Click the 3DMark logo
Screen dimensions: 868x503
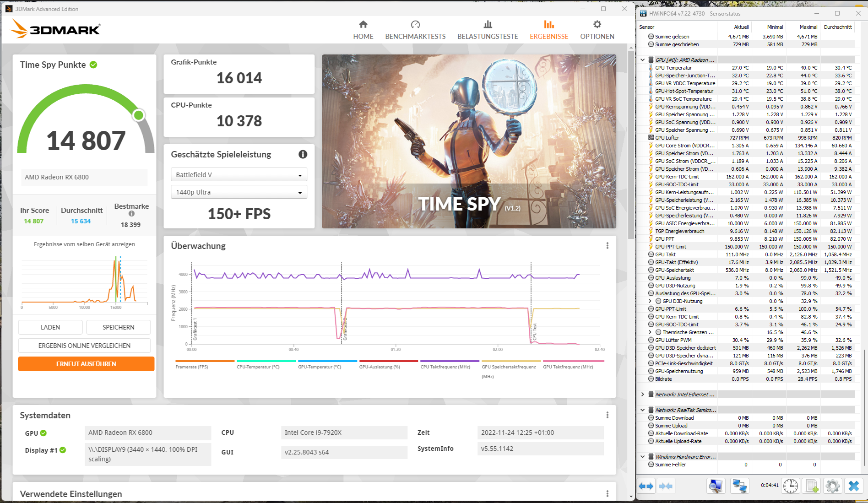coord(55,29)
